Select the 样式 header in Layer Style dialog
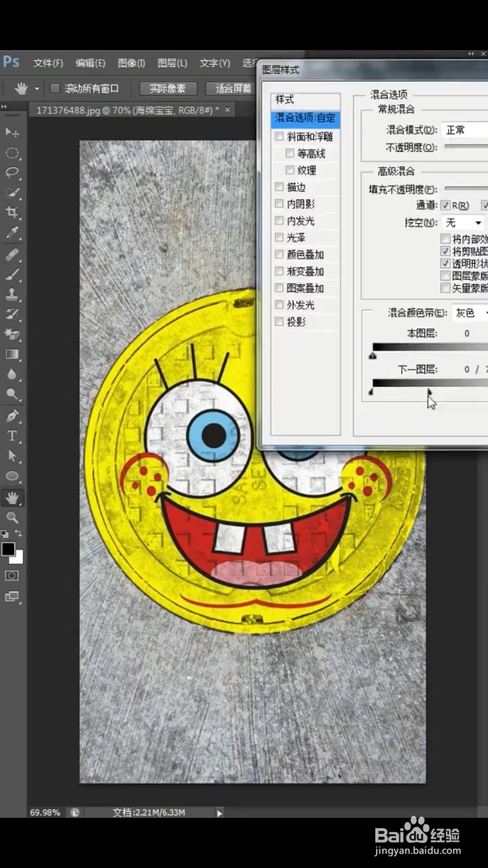This screenshot has width=488, height=868. point(305,100)
